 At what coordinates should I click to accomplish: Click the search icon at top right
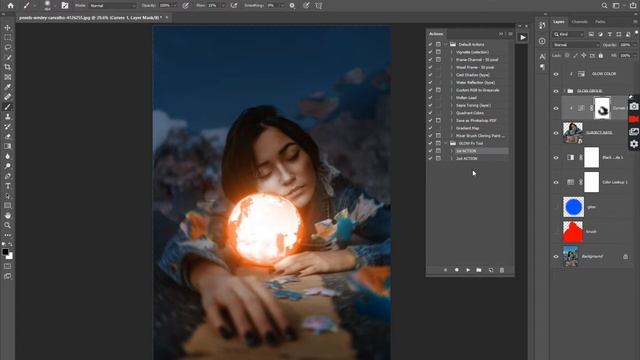604,5
